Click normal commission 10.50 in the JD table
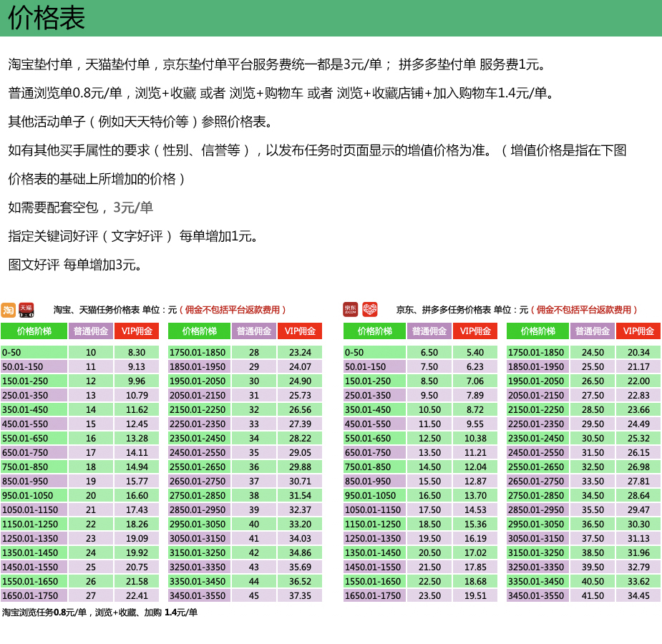Viewport: 662px width, 644px height. click(x=429, y=410)
